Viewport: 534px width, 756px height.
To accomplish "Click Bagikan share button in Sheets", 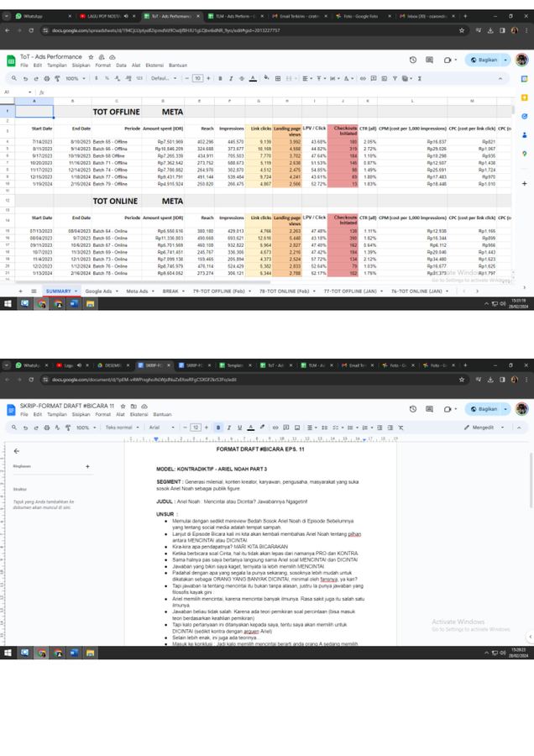I will (484, 60).
